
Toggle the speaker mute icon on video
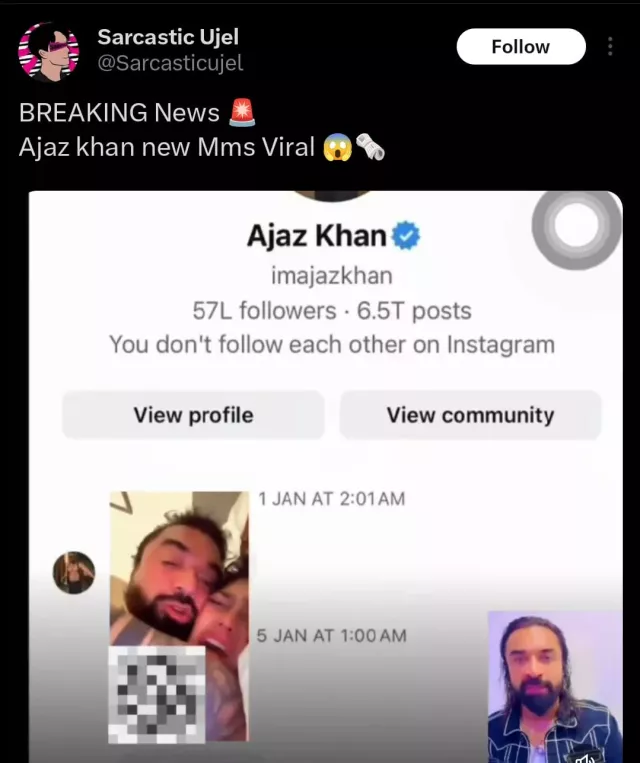point(587,757)
